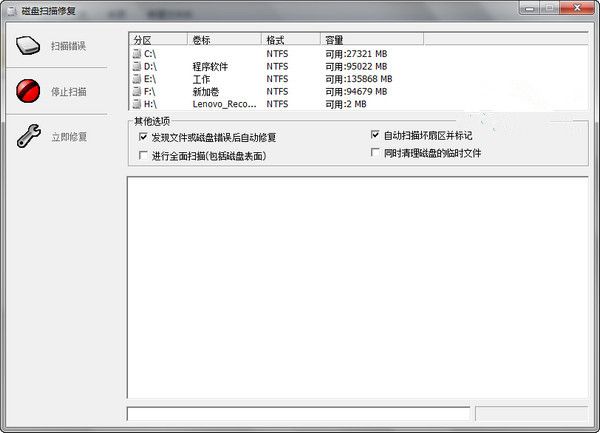This screenshot has width=600, height=433.
Task: Select the E:\ drive icon
Action: click(137, 79)
